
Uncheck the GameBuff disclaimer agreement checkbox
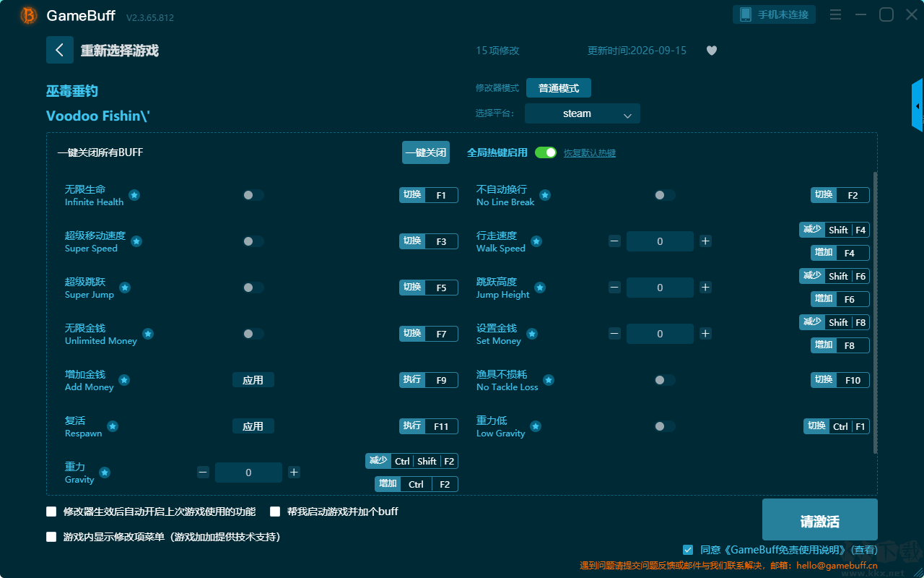click(x=688, y=550)
